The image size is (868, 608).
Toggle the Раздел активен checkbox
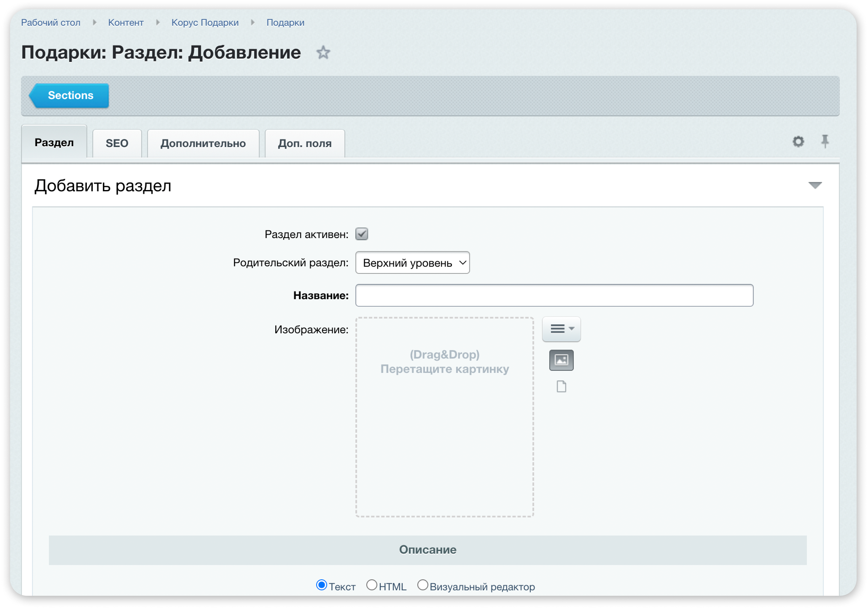(362, 234)
